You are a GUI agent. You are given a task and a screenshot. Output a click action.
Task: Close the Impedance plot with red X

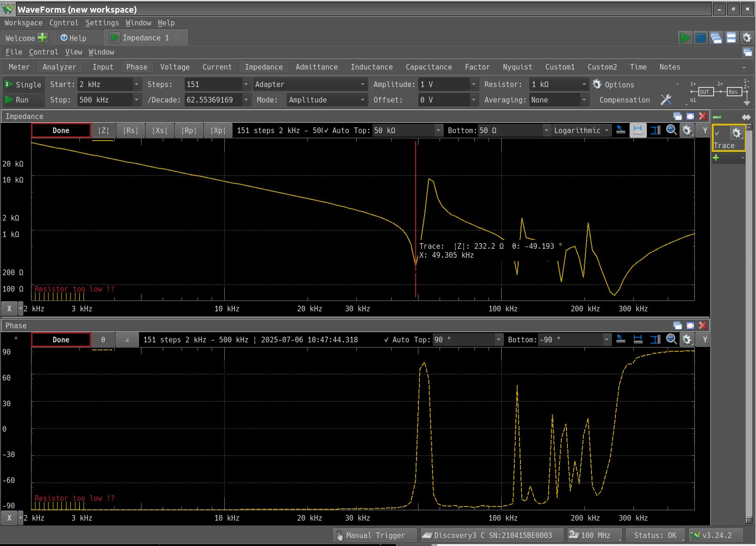point(703,116)
